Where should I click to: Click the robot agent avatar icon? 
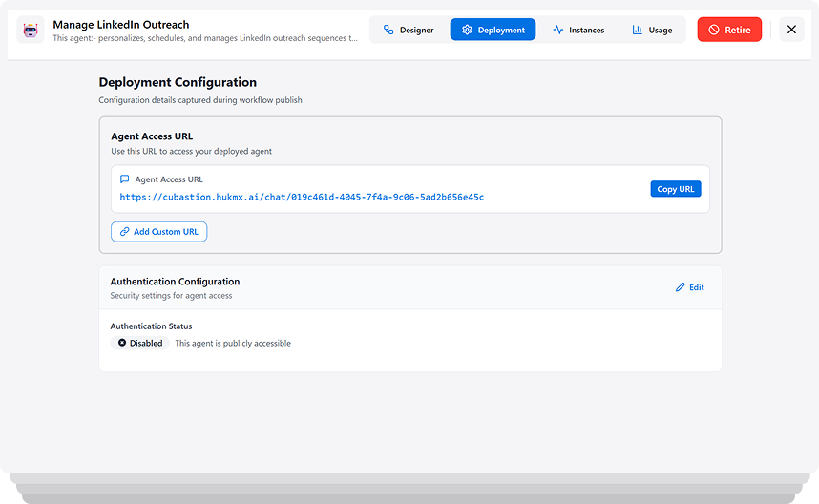(x=31, y=31)
